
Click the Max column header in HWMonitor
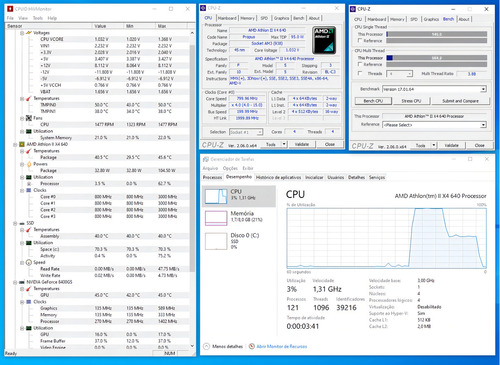coord(171,26)
